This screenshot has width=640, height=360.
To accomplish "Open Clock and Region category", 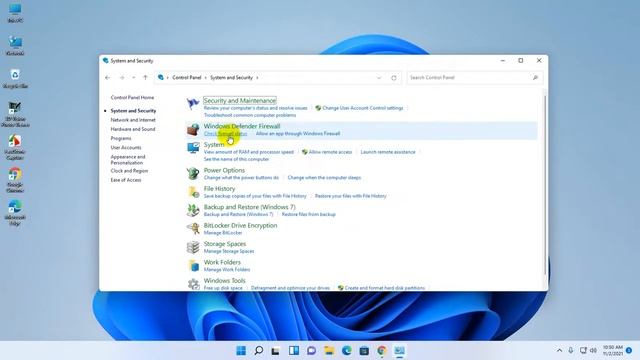I will click(129, 171).
